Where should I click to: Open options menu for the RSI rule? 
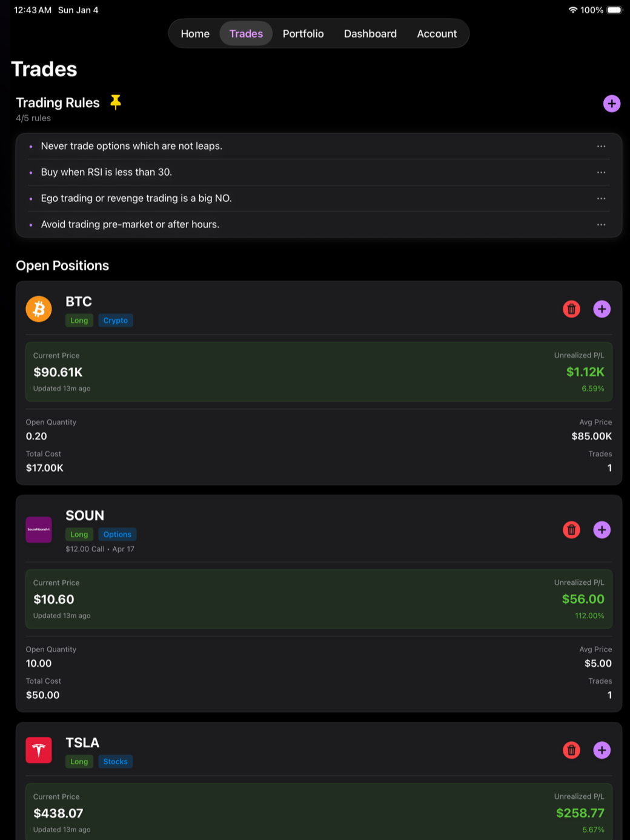[x=600, y=172]
